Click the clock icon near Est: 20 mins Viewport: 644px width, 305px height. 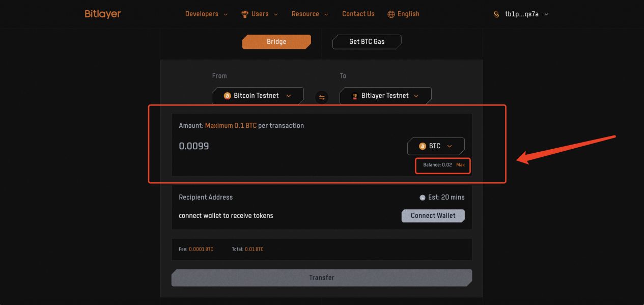[422, 198]
